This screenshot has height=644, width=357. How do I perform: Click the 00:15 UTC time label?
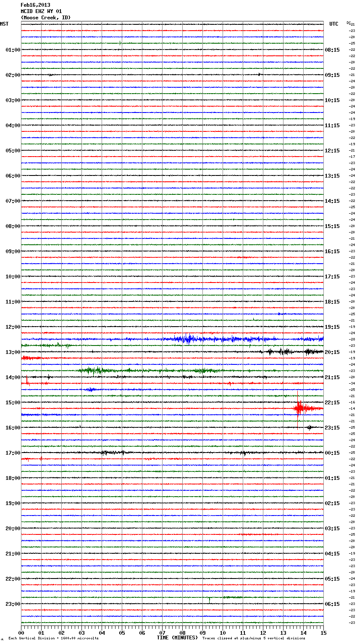[x=332, y=453]
